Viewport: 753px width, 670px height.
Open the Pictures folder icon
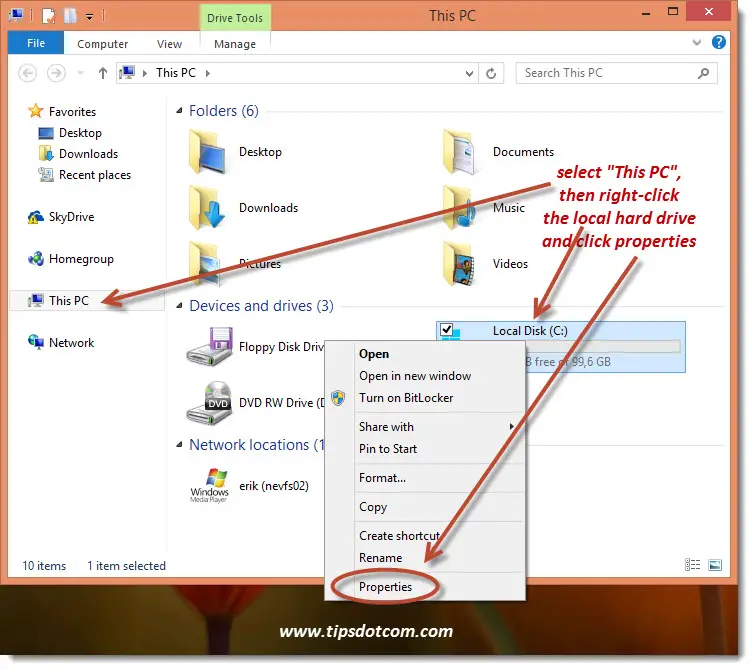click(x=206, y=264)
